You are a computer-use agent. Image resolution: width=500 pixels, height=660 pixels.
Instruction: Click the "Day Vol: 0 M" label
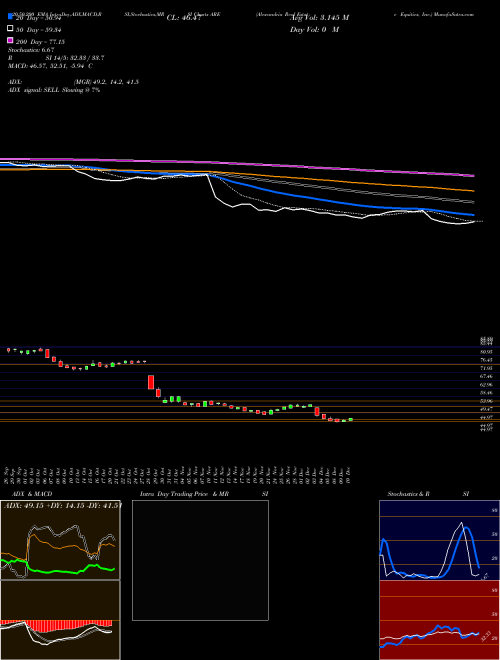(314, 29)
